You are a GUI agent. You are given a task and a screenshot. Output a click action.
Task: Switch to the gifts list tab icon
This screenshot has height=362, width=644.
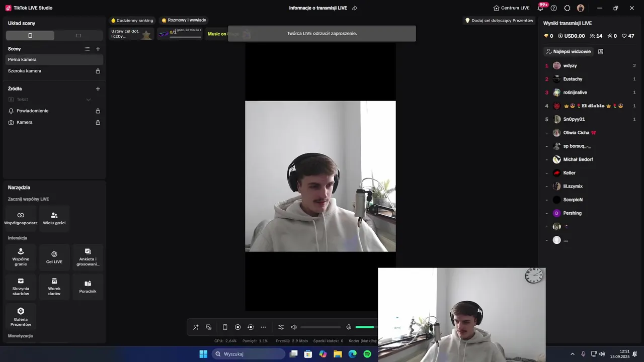[x=601, y=52]
